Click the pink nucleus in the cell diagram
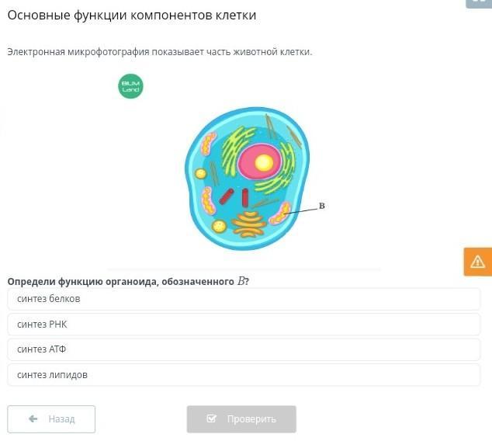 tap(259, 162)
